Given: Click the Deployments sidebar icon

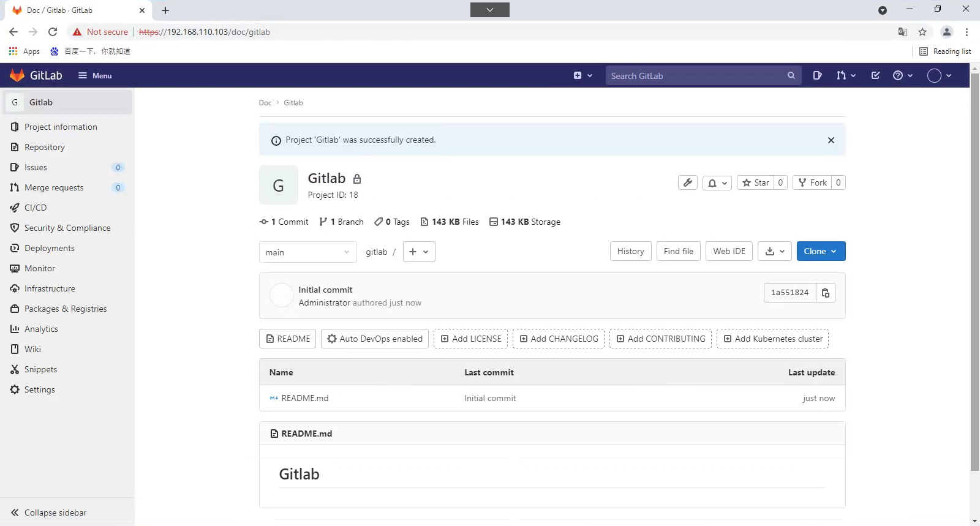Looking at the screenshot, I should [x=15, y=248].
